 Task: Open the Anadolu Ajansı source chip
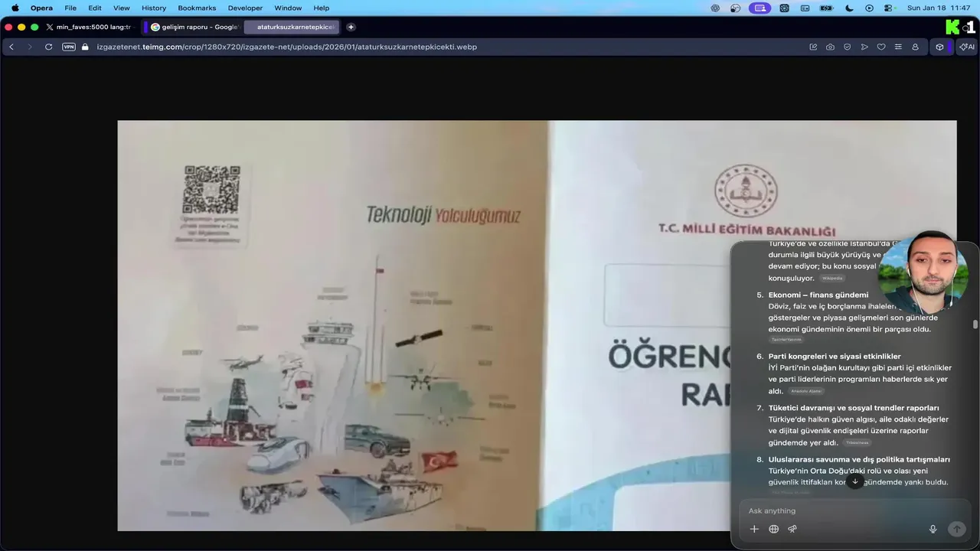coord(805,391)
